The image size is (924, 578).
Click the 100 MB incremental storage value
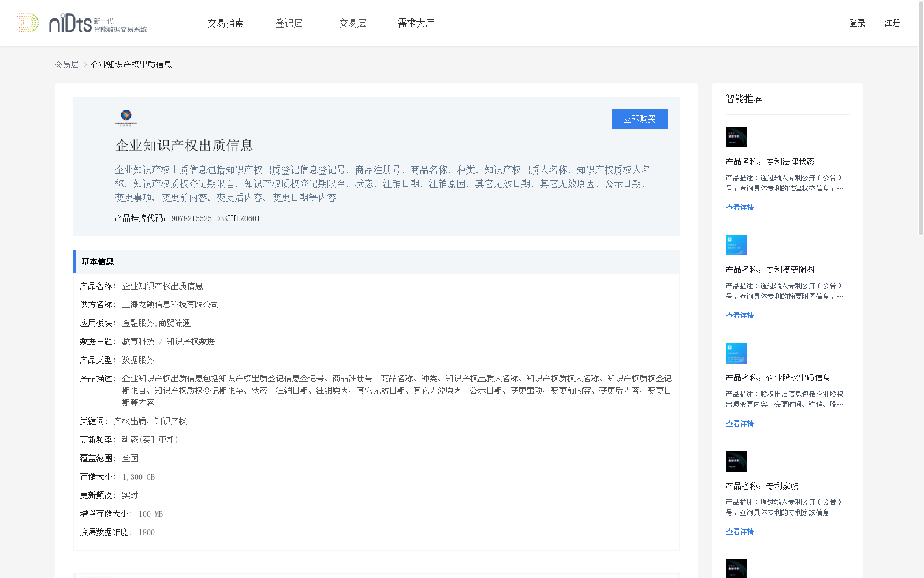(x=150, y=514)
